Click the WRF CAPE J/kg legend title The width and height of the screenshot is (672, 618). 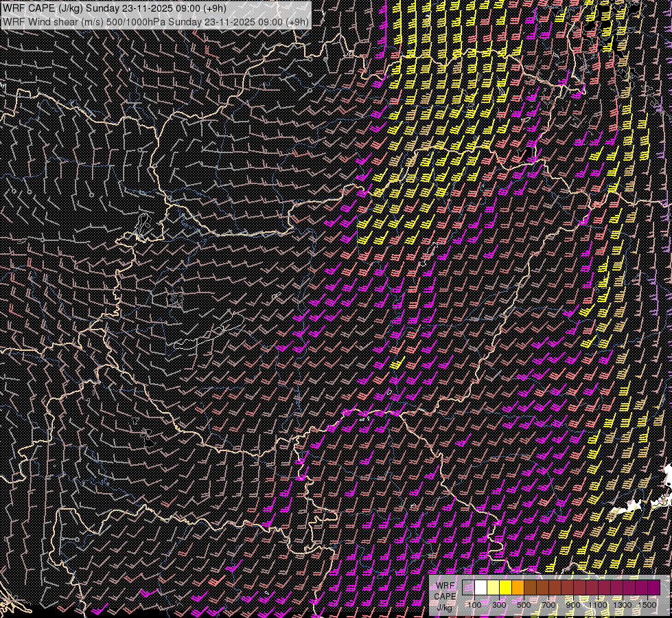(445, 596)
